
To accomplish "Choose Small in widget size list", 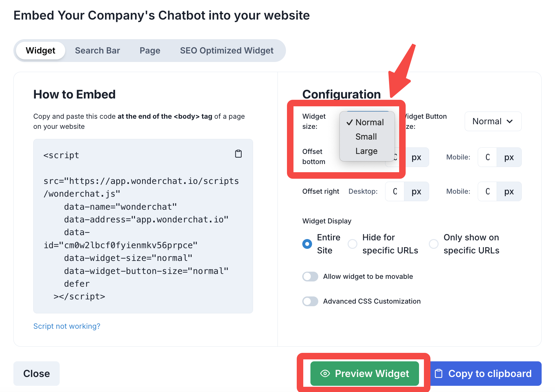I will (x=366, y=137).
